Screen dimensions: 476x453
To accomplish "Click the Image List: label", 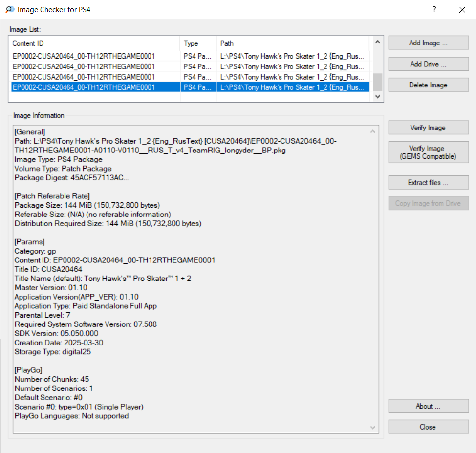I will click(x=25, y=29).
